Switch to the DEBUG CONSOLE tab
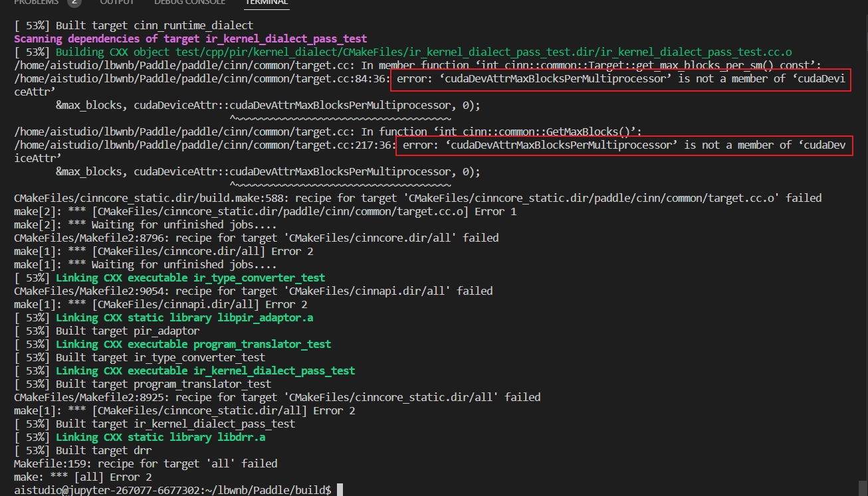868x496 pixels. point(189,3)
